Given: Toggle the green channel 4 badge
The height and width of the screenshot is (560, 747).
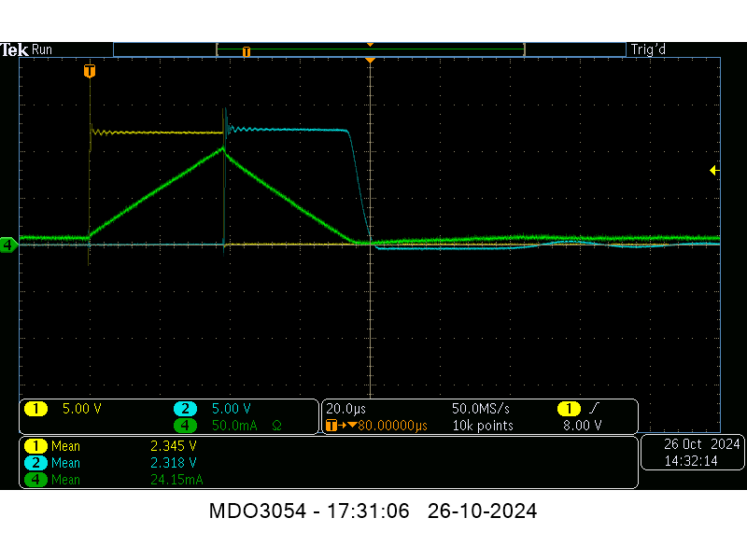Looking at the screenshot, I should (x=185, y=426).
